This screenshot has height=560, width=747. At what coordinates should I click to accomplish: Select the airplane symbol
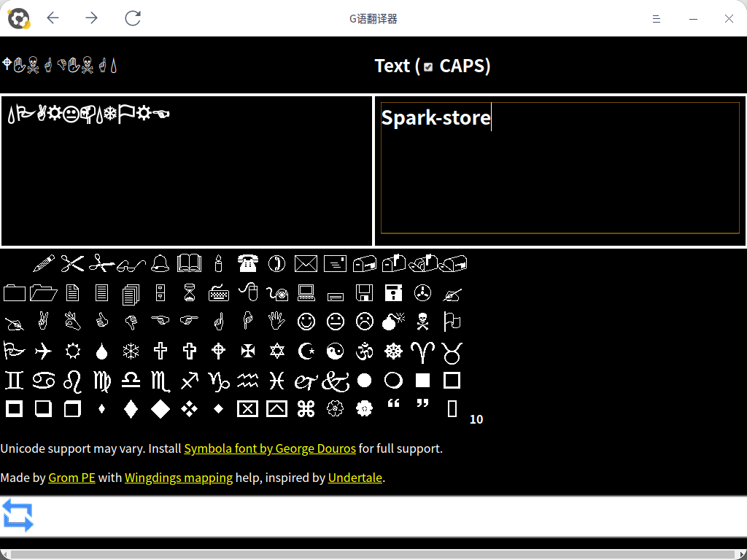click(x=44, y=351)
